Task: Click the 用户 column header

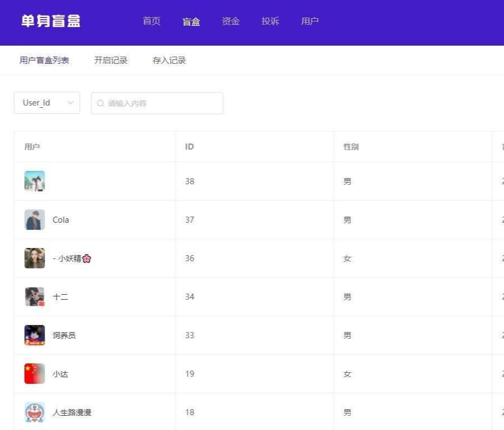Action: coord(32,147)
